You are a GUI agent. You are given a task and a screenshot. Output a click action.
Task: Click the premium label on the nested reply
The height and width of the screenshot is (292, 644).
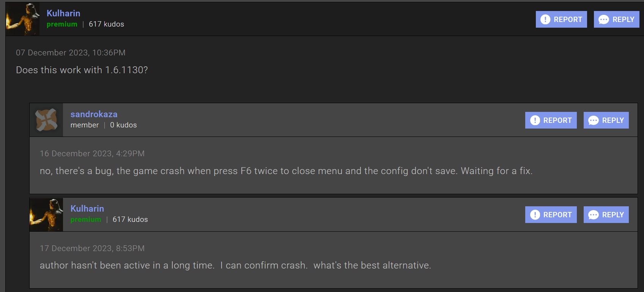86,220
